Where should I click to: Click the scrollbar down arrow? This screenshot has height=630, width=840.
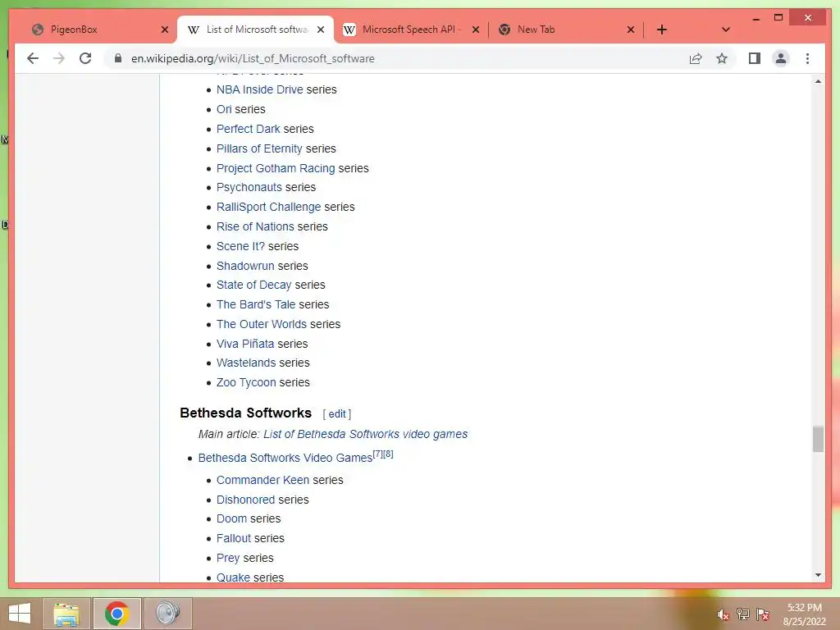click(x=818, y=575)
